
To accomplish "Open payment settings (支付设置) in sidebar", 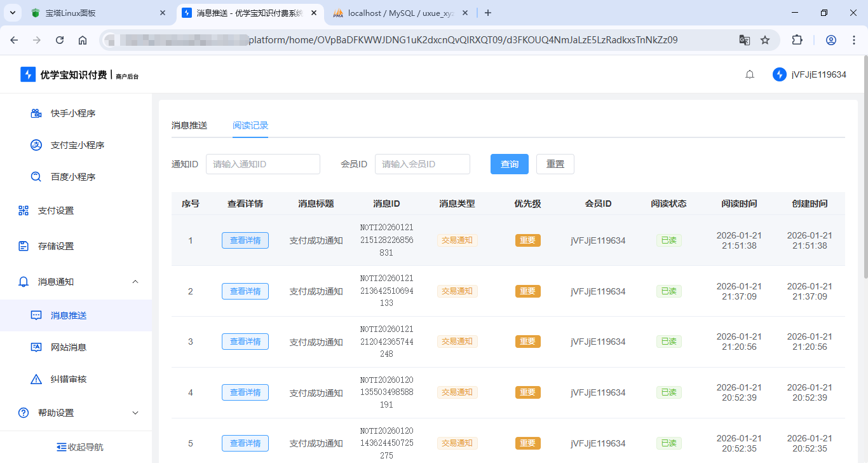I will point(55,211).
